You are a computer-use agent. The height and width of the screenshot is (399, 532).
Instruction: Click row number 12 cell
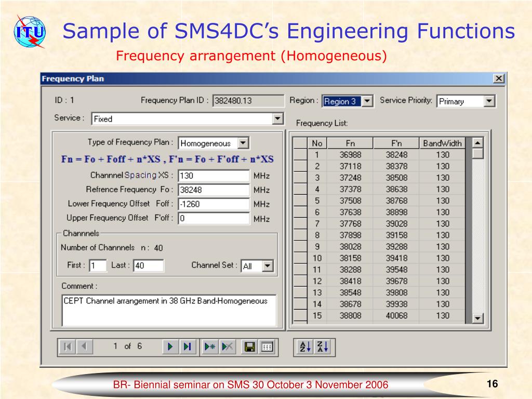(317, 281)
